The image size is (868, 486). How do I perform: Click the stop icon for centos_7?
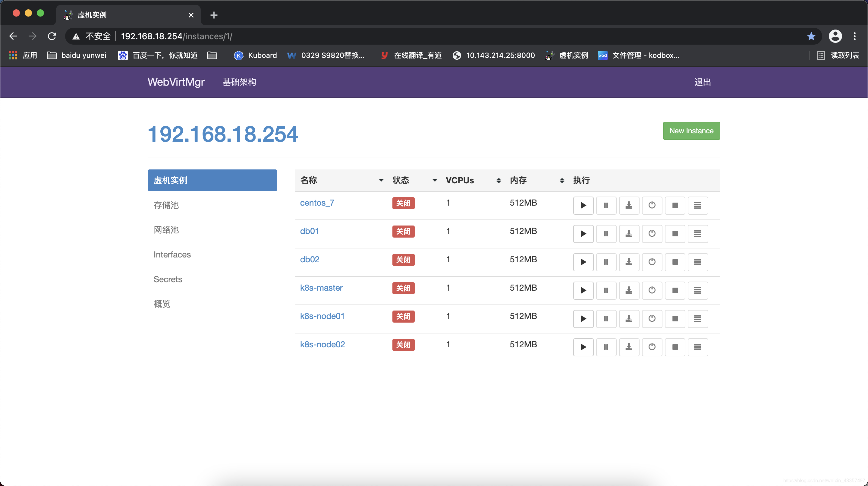click(674, 205)
